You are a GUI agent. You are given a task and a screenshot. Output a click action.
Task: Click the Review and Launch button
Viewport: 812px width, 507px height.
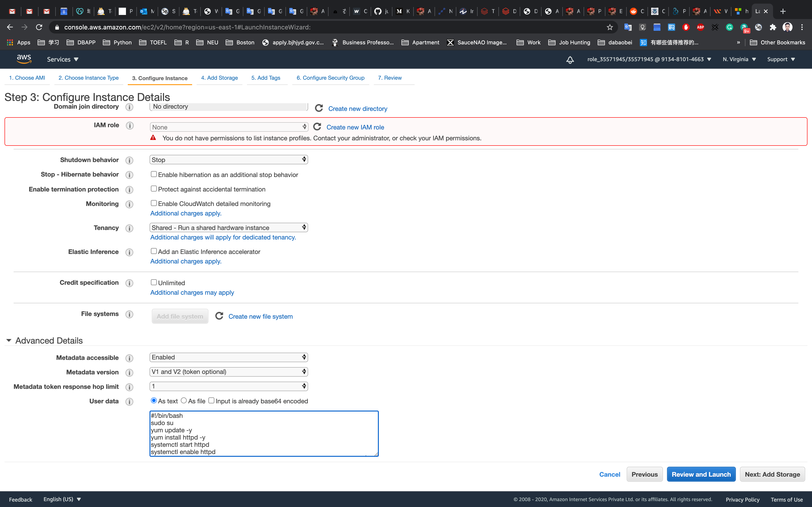pos(701,474)
